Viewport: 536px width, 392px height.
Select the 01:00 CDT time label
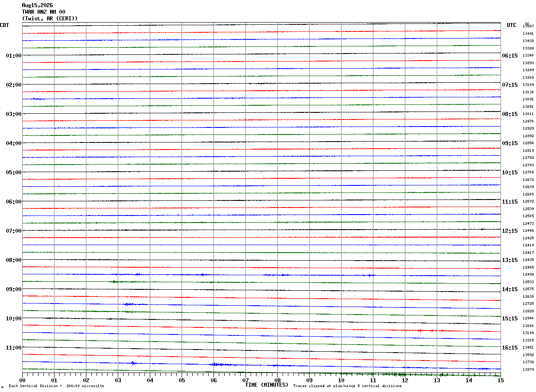tap(13, 56)
